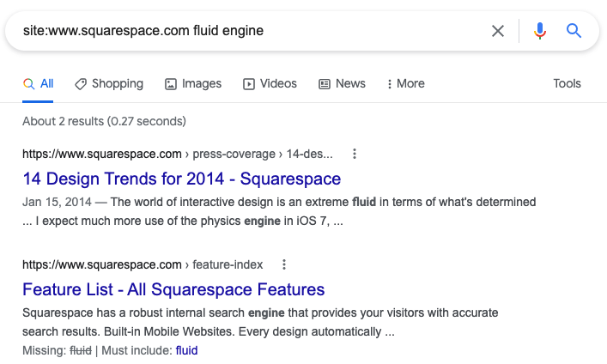The height and width of the screenshot is (364, 607).
Task: Open the 14 Design Trends for 2014 link
Action: coord(181,179)
